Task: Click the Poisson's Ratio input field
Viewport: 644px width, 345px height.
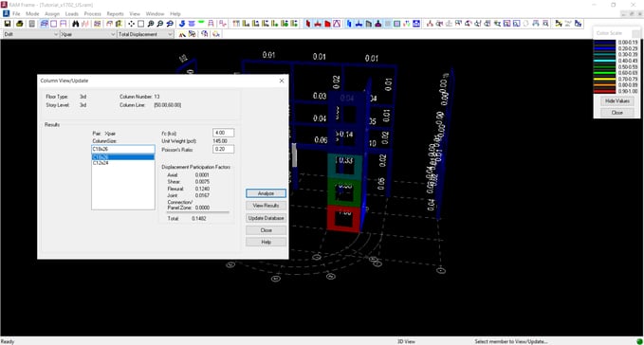Action: 224,150
